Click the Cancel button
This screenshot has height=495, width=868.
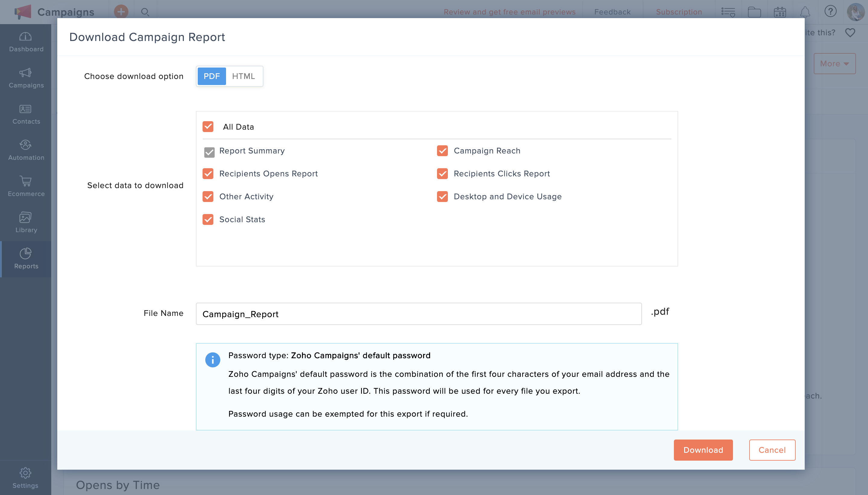(772, 450)
